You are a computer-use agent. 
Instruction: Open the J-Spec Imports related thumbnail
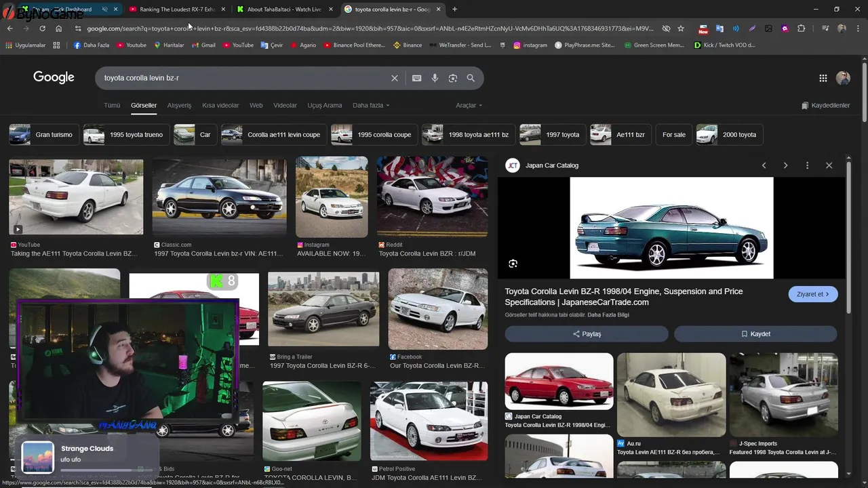[x=783, y=394]
